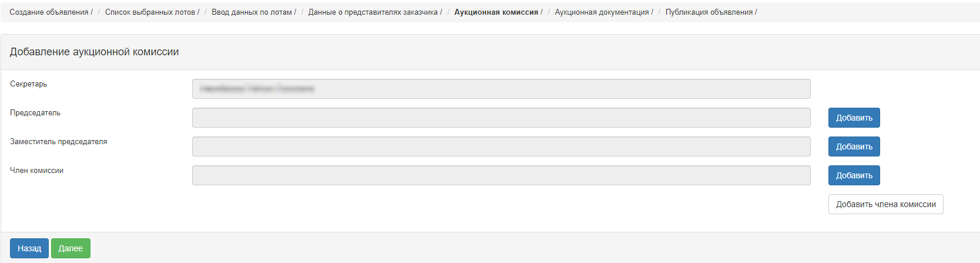Select Данные о представителях заказчика breadcrumb

coord(373,12)
